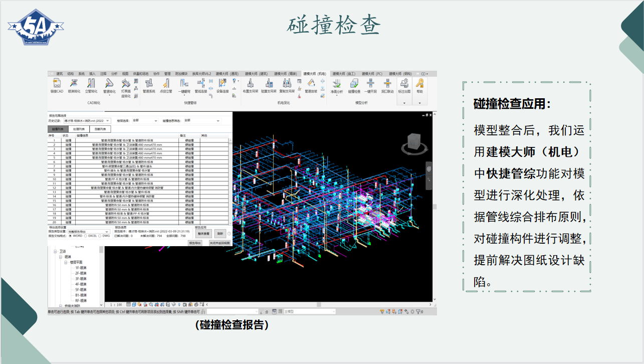Select the 喷淋转化 tool
This screenshot has height=364, width=644.
pos(74,85)
